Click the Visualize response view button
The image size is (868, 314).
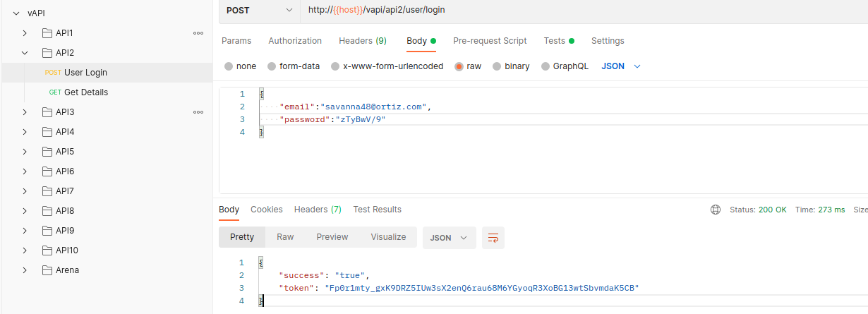click(x=388, y=237)
